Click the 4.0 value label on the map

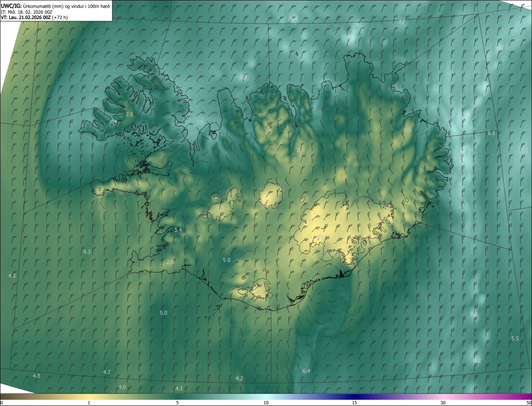tap(122, 387)
